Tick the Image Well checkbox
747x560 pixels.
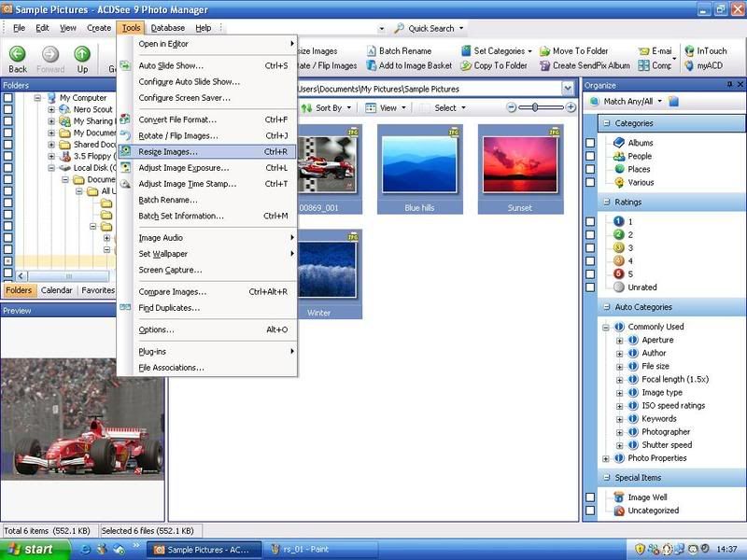click(x=590, y=497)
